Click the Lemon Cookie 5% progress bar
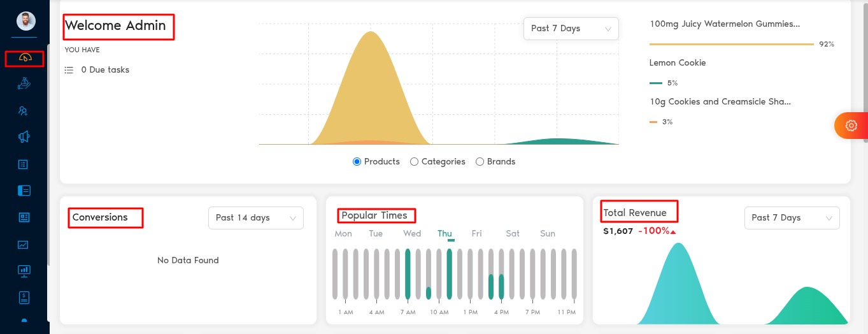 point(656,83)
